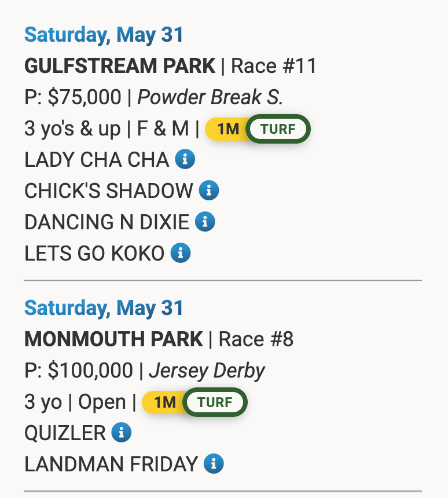Click first Saturday, May 31 date heading
The width and height of the screenshot is (448, 498).
(104, 35)
